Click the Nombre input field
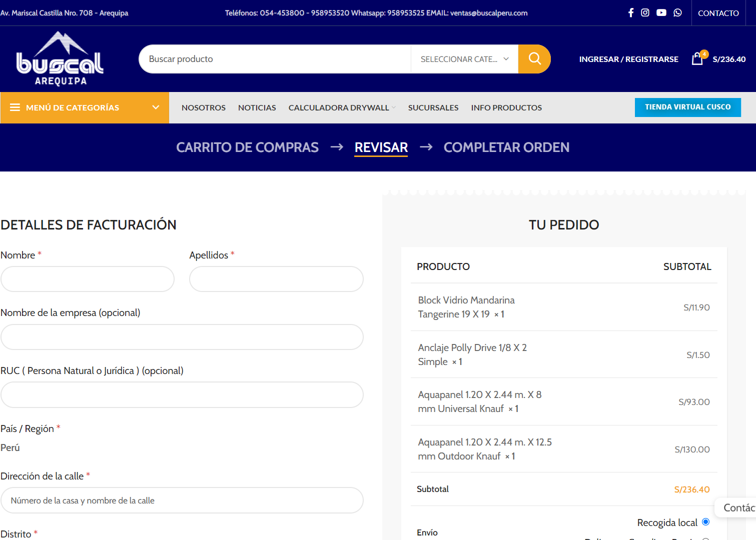756x540 pixels. click(x=88, y=279)
